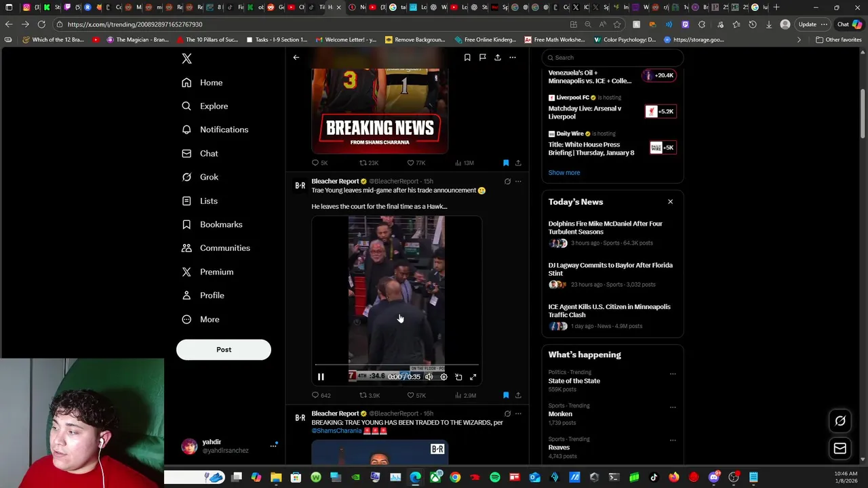Viewport: 868px width, 488px height.
Task: Open browser downloads icon
Action: (768, 24)
